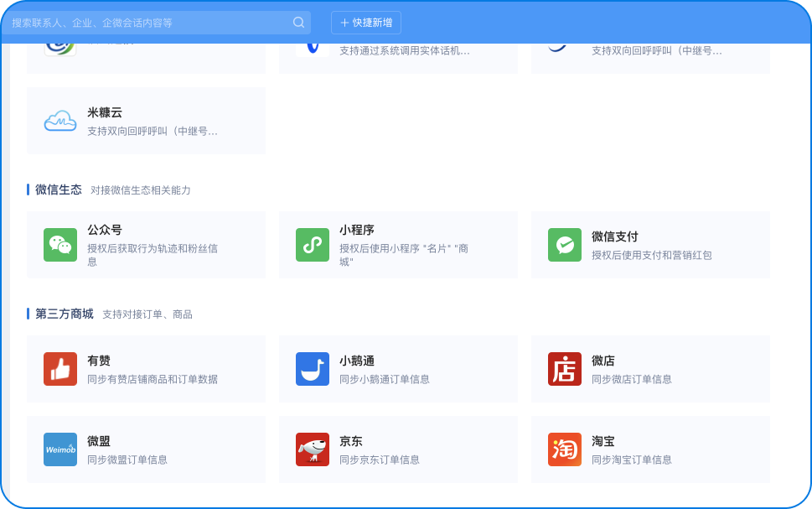The height and width of the screenshot is (509, 812).
Task: Open the 微信支付 integration title
Action: click(615, 236)
